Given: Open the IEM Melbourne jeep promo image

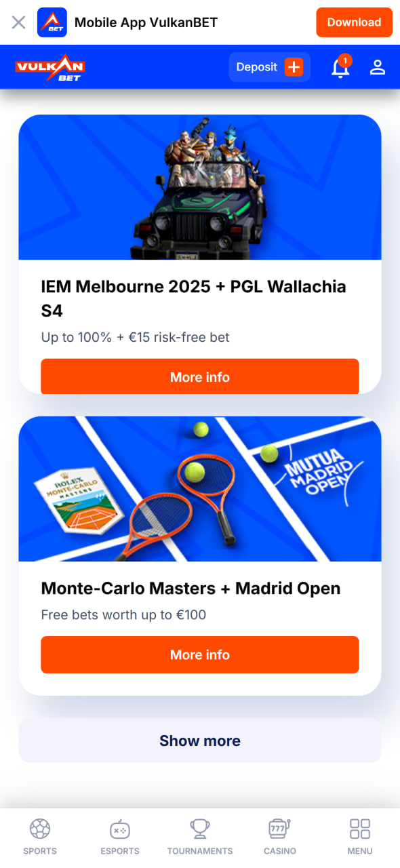Looking at the screenshot, I should (x=200, y=187).
